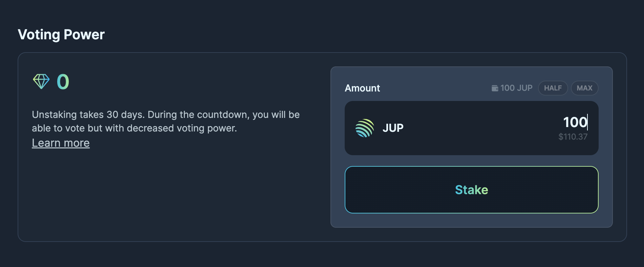This screenshot has height=267, width=644.
Task: Click the $110.37 USD value
Action: click(572, 137)
